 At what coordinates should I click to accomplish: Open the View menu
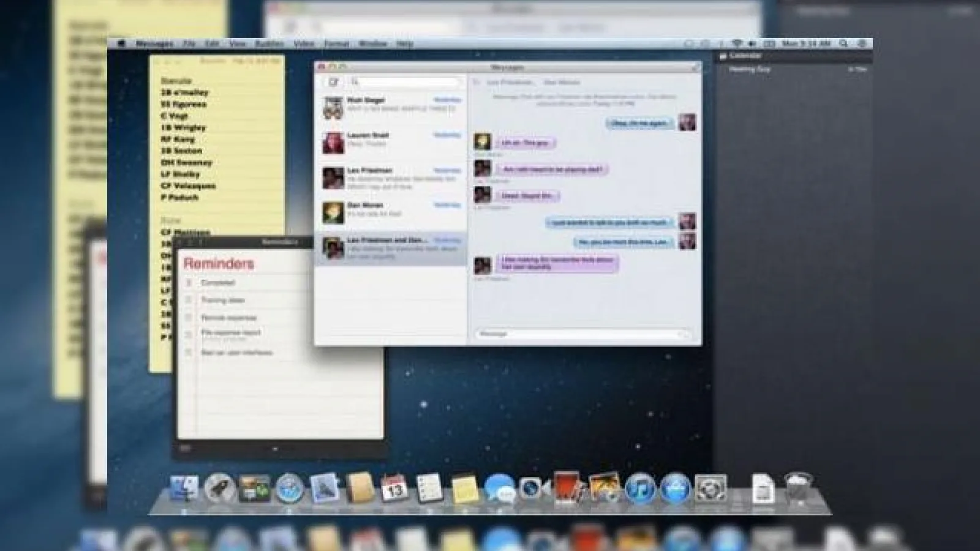(x=237, y=44)
